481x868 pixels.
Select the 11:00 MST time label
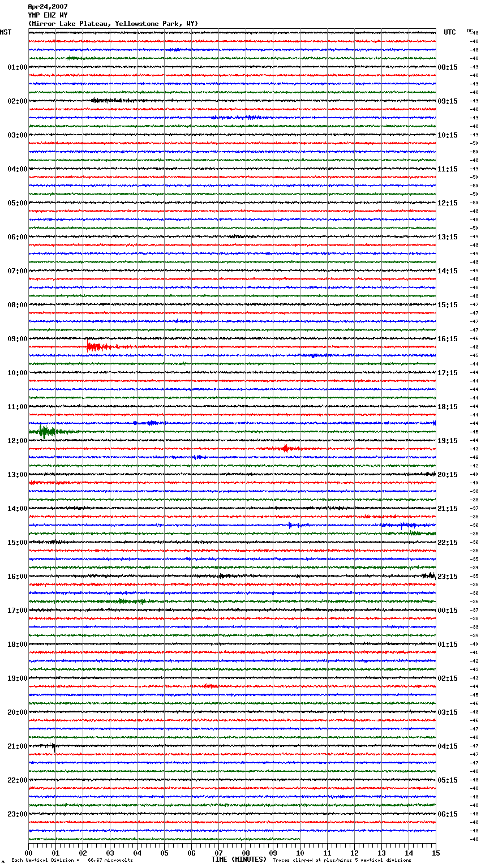click(x=18, y=407)
